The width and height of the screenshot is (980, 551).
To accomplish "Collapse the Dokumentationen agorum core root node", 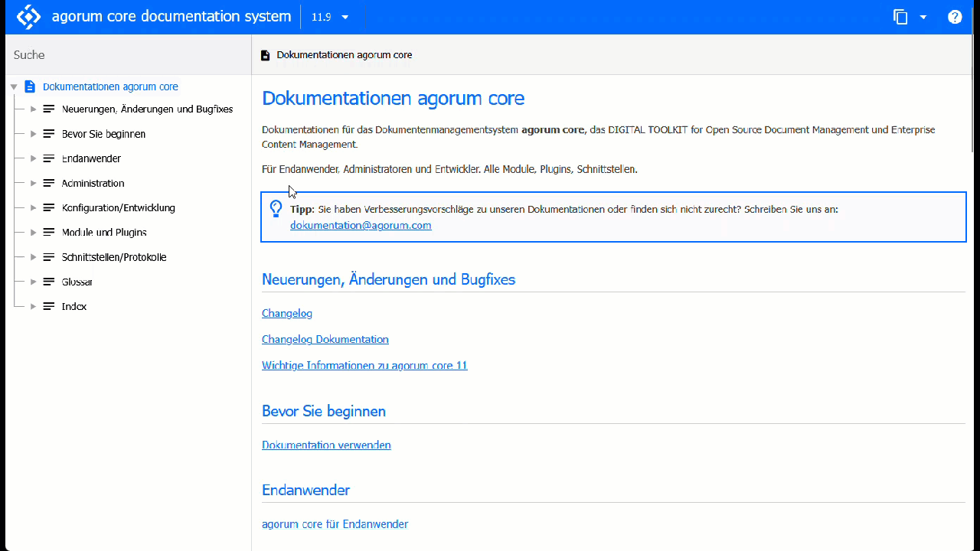I will (x=14, y=87).
